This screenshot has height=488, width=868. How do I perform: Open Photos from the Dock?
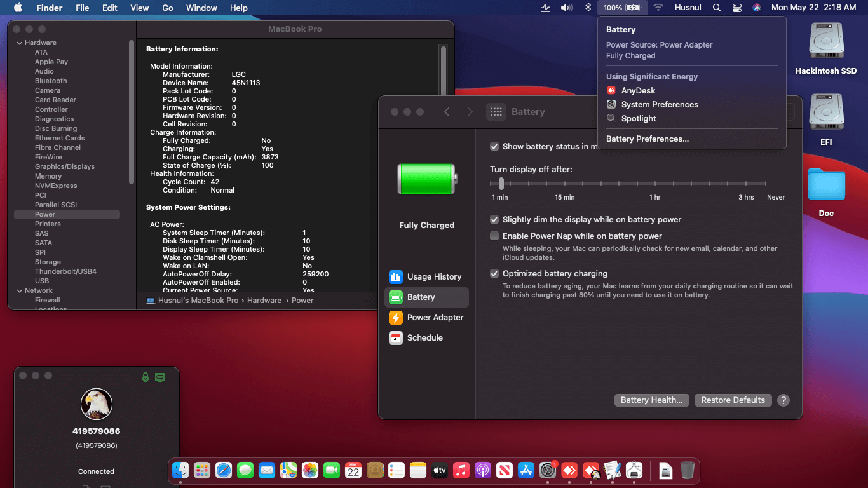[310, 470]
